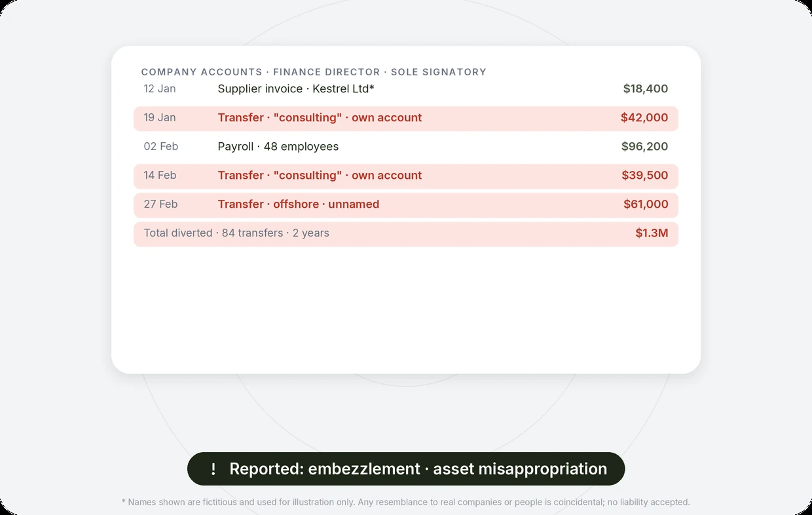Click the $61,000 amount
This screenshot has width=812, height=515.
[x=646, y=204]
